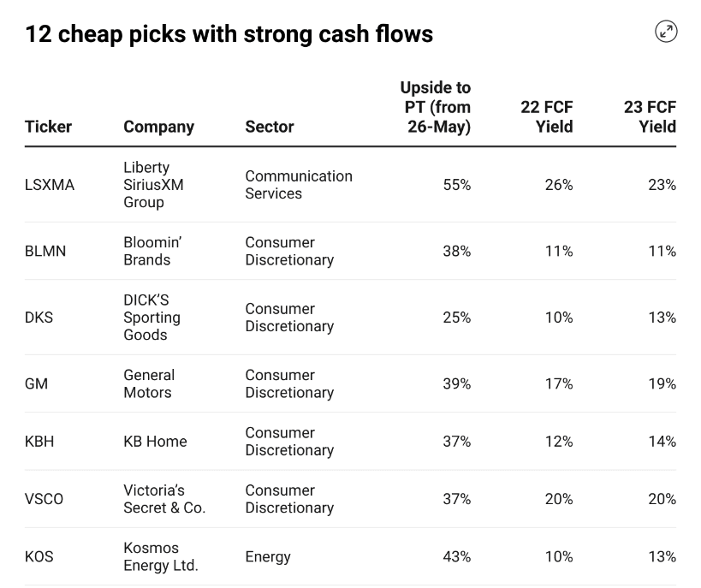Click the Company column header
This screenshot has height=588, width=701.
158,127
